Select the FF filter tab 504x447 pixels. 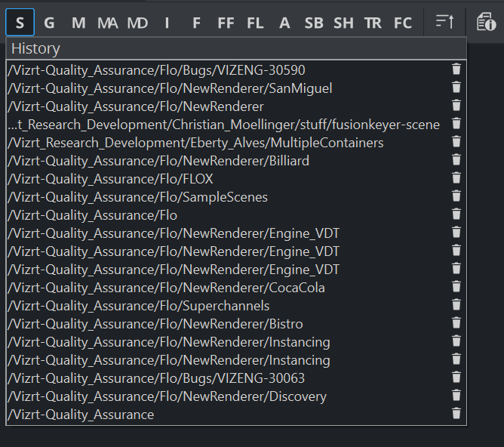coord(226,23)
